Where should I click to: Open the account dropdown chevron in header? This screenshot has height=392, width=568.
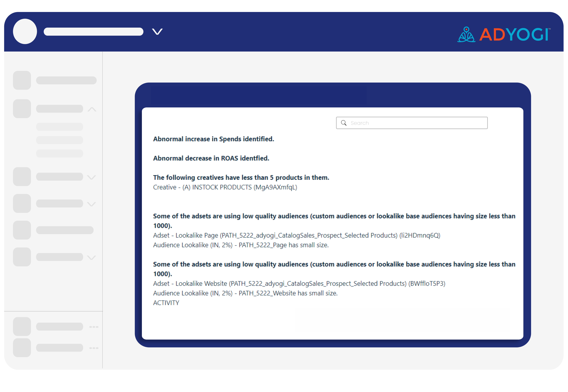coord(157,32)
